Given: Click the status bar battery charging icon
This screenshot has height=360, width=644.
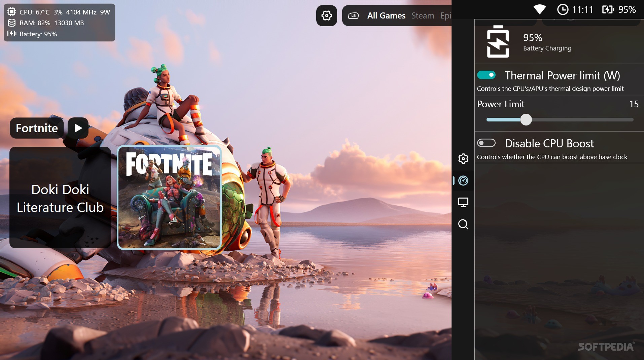Looking at the screenshot, I should [608, 9].
